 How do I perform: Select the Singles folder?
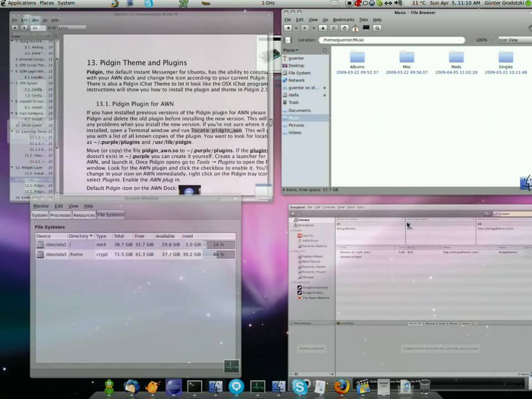[505, 62]
